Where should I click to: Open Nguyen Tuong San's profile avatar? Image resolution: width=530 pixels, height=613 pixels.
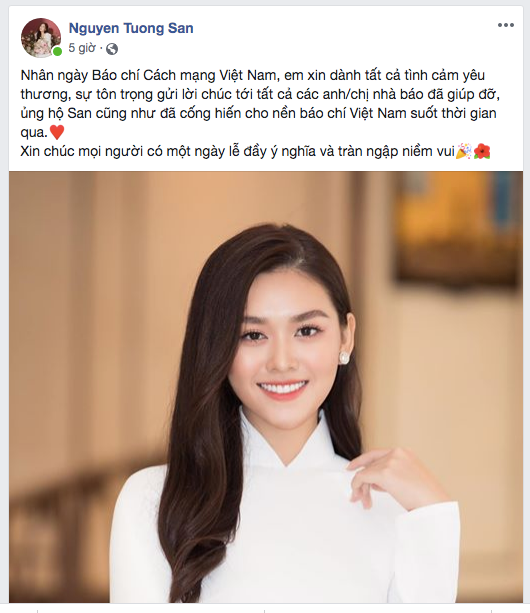[x=41, y=38]
